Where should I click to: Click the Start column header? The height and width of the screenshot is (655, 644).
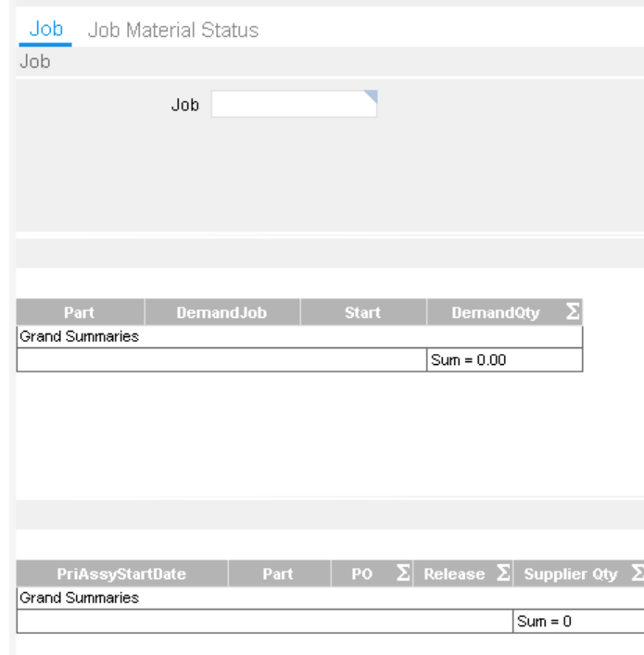pos(362,313)
